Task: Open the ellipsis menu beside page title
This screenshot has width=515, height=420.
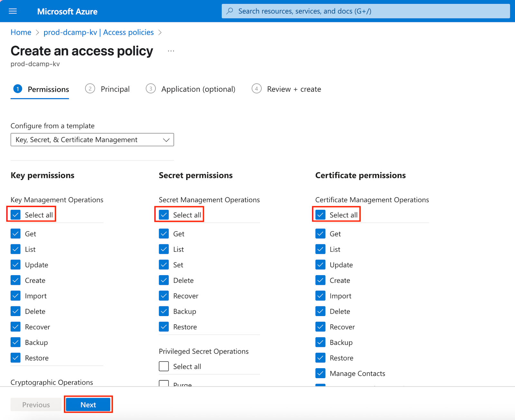Action: [x=171, y=51]
